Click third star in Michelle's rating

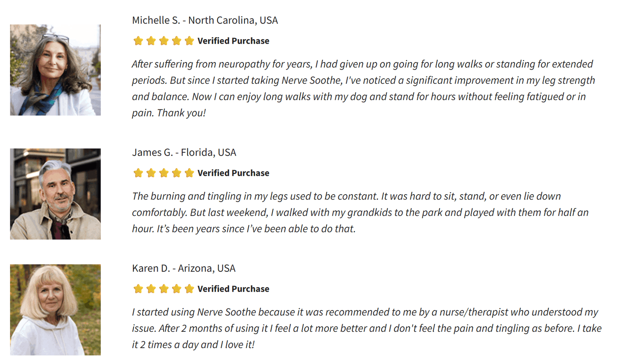coord(164,41)
